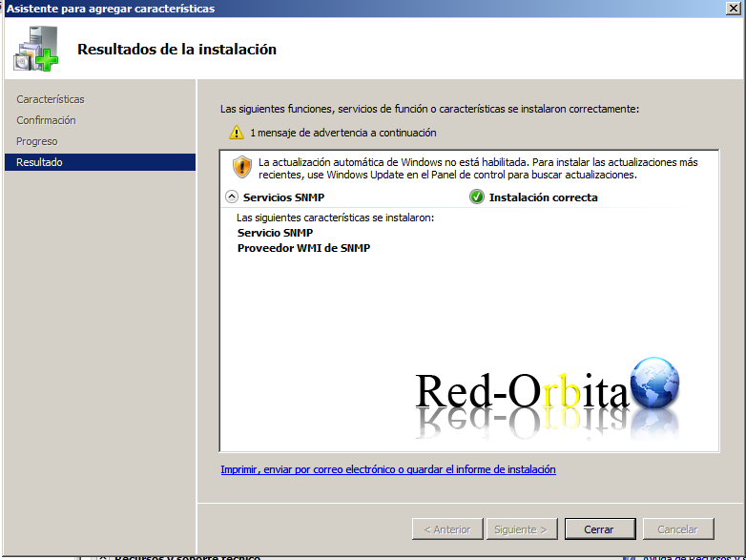The image size is (746, 560).
Task: Click the 1 mensaje de advertencia text
Action: [x=342, y=133]
